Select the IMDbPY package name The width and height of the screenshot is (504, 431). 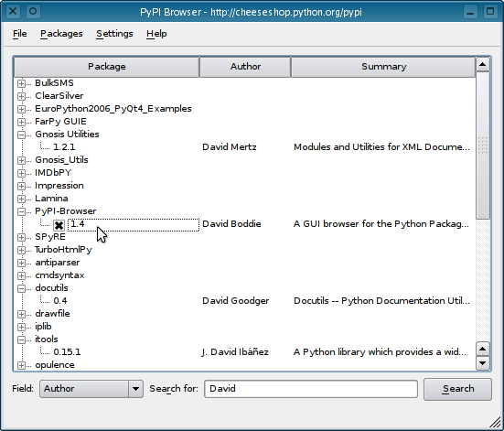53,173
